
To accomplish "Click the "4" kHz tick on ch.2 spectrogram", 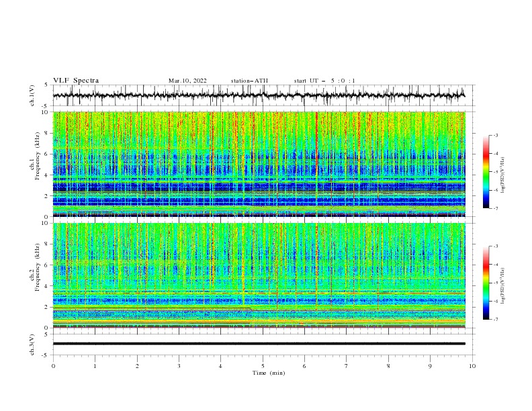I will [x=47, y=286].
